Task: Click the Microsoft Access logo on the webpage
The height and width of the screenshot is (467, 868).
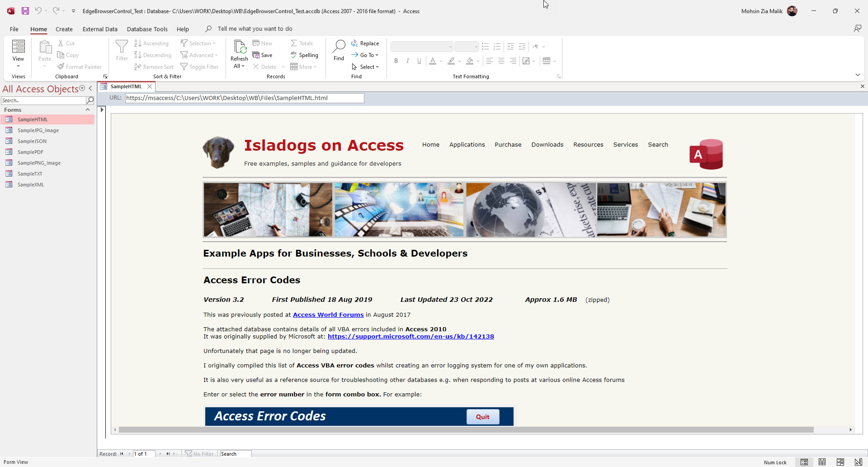Action: [706, 154]
